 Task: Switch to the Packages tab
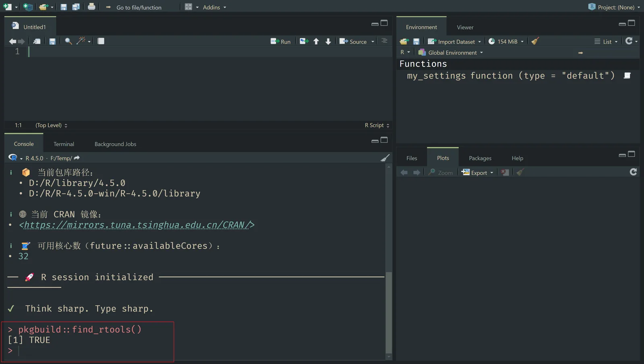pyautogui.click(x=480, y=158)
